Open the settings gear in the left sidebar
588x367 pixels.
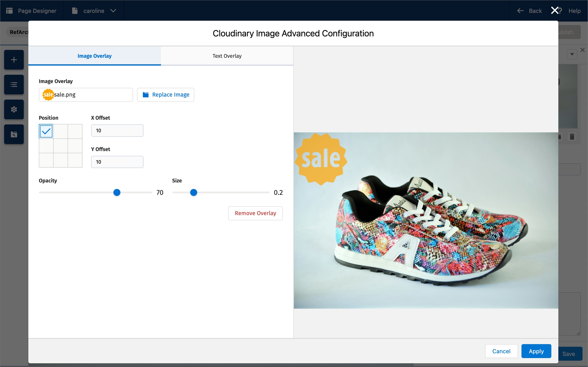pos(14,109)
